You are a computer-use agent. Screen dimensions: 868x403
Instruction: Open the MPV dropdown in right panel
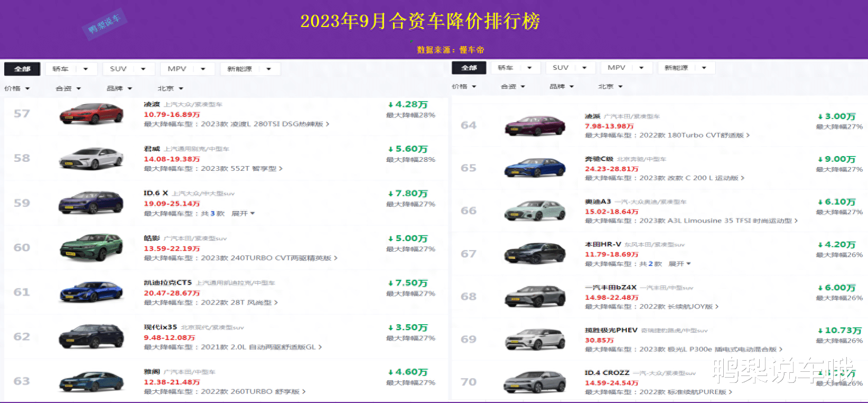[x=627, y=68]
